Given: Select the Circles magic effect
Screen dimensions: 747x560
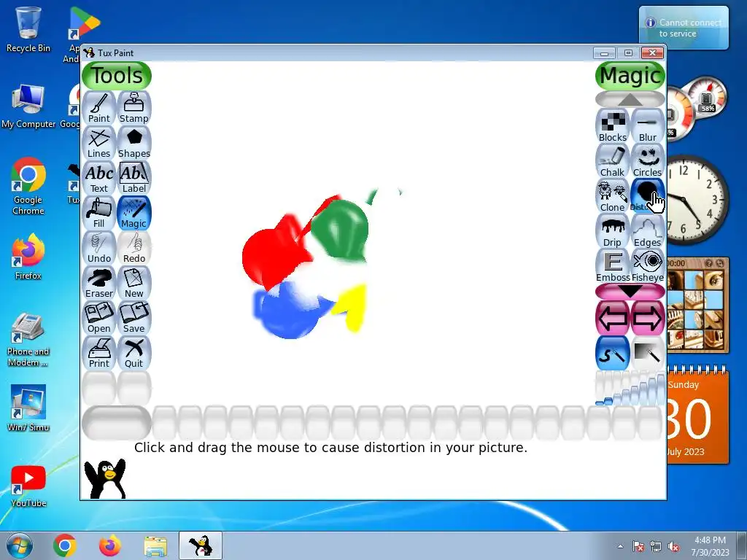Looking at the screenshot, I should pyautogui.click(x=648, y=161).
